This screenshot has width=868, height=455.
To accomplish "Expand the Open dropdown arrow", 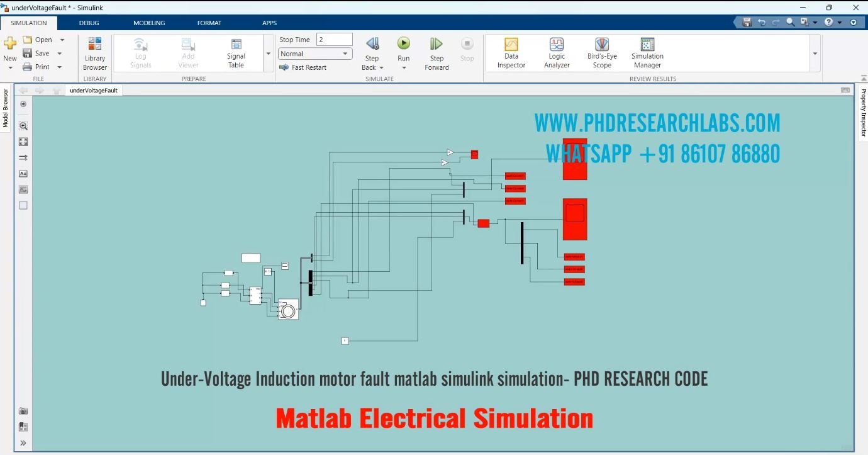I will (62, 40).
